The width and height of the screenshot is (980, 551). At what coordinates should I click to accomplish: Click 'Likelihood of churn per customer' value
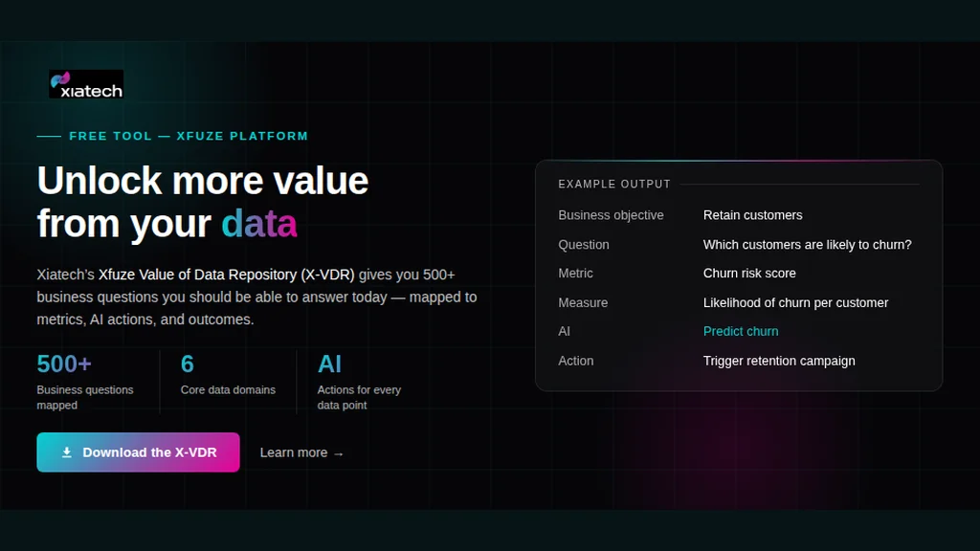(x=795, y=303)
